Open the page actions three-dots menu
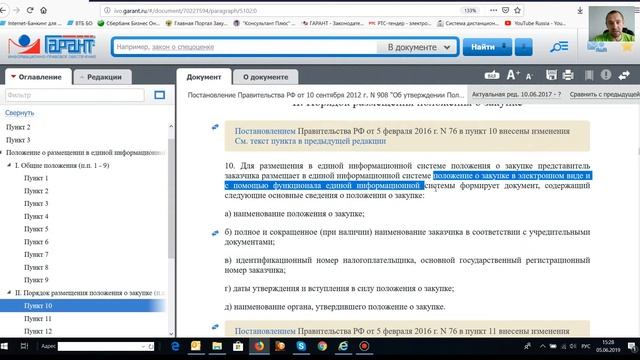This screenshot has width=640, height=360. [493, 10]
